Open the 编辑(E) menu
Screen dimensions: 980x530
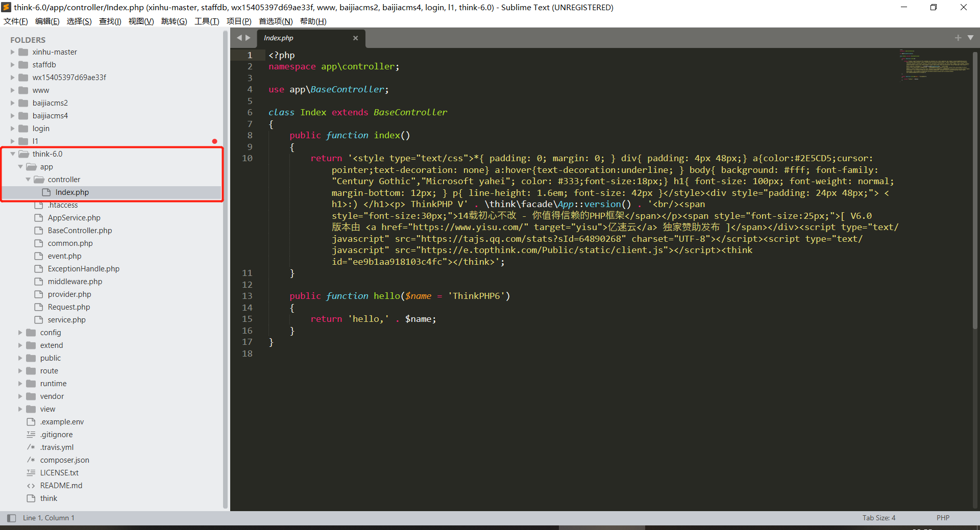click(47, 21)
